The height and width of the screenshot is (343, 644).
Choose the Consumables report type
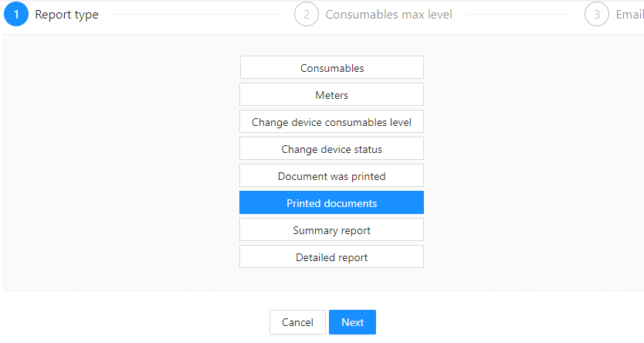332,67
